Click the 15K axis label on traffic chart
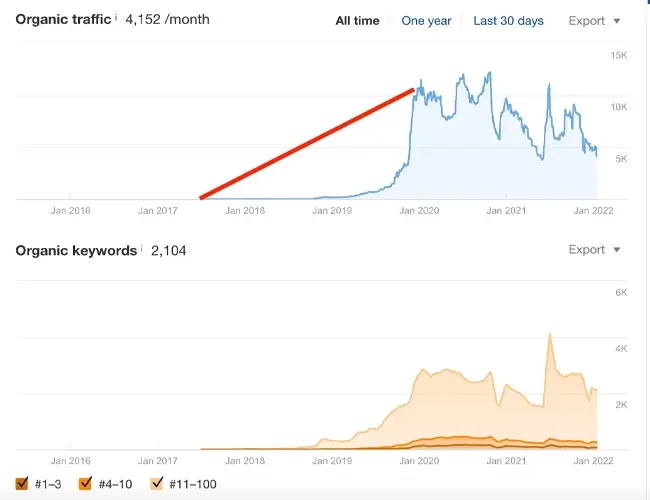Viewport: 650px width, 500px height. pos(618,55)
